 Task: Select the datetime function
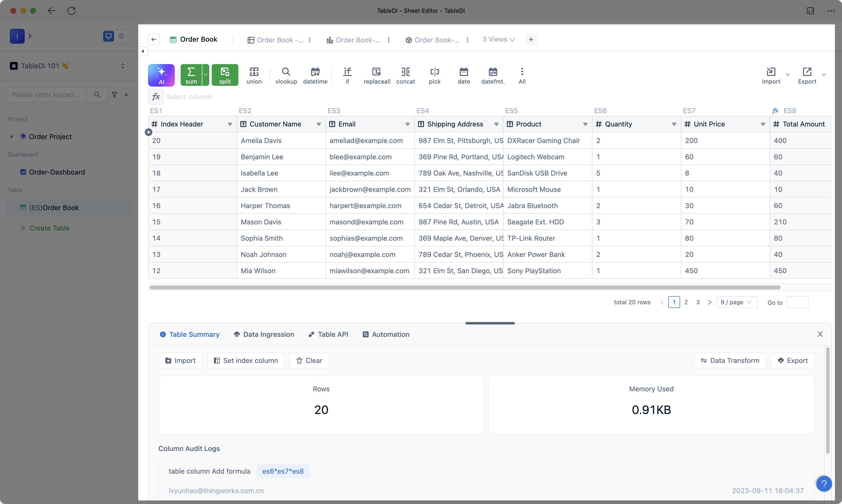[x=315, y=75]
